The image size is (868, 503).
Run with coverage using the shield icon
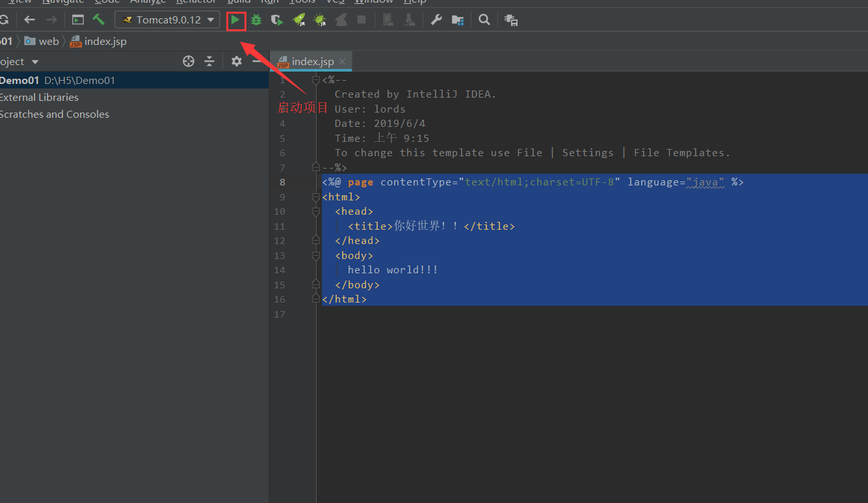point(277,20)
